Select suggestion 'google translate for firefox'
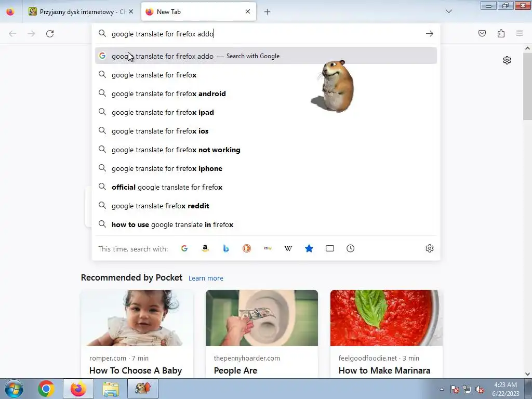 point(266,75)
